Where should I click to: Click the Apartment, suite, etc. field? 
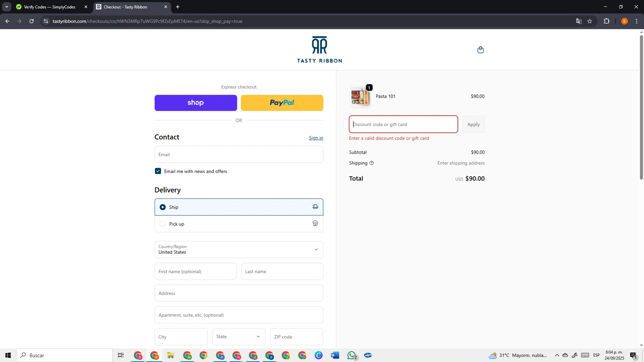(x=239, y=315)
